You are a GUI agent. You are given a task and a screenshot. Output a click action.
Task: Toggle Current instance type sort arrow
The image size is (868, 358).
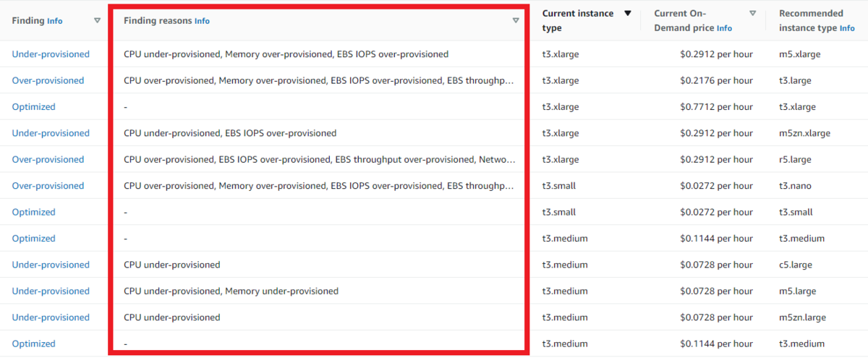point(628,13)
